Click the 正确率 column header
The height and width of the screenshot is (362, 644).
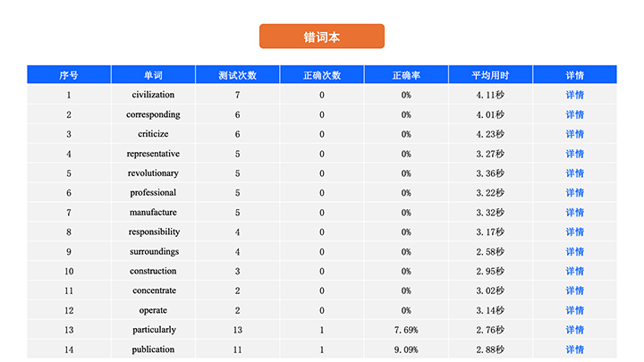coord(406,75)
